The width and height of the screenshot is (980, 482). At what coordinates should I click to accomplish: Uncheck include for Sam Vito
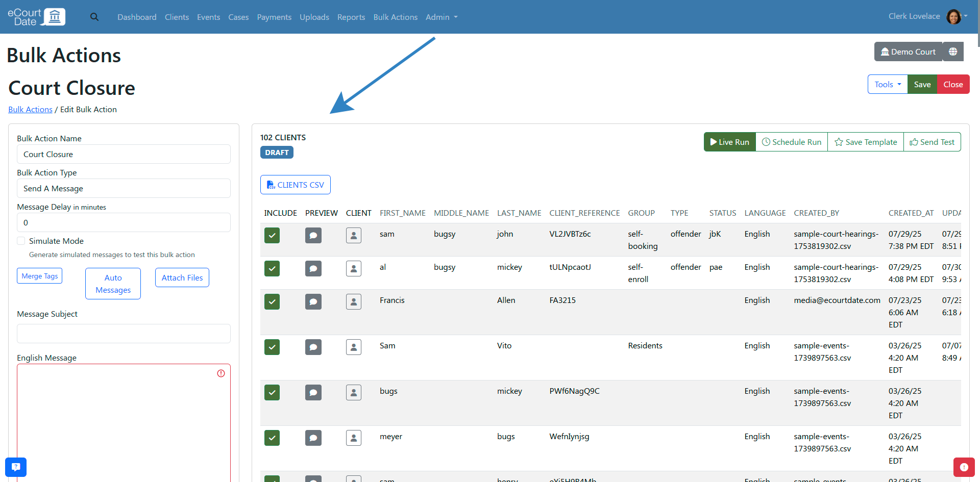pyautogui.click(x=272, y=347)
